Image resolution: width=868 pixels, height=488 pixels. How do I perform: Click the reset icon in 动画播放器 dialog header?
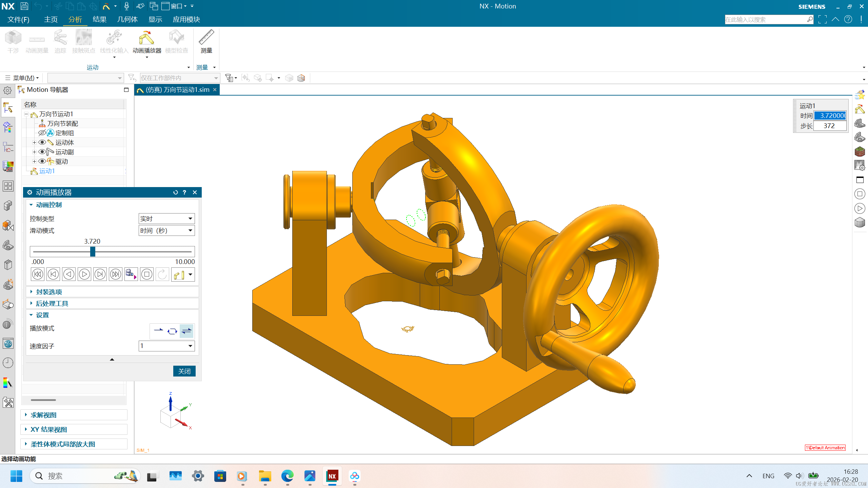(175, 192)
